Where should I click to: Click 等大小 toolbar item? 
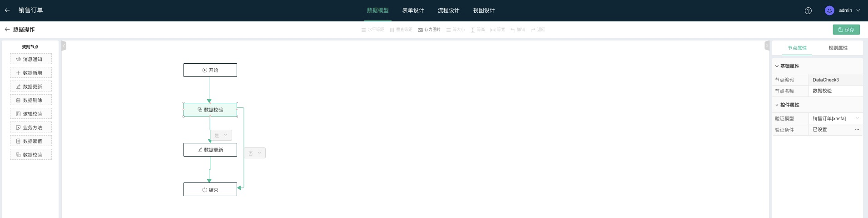tap(456, 30)
